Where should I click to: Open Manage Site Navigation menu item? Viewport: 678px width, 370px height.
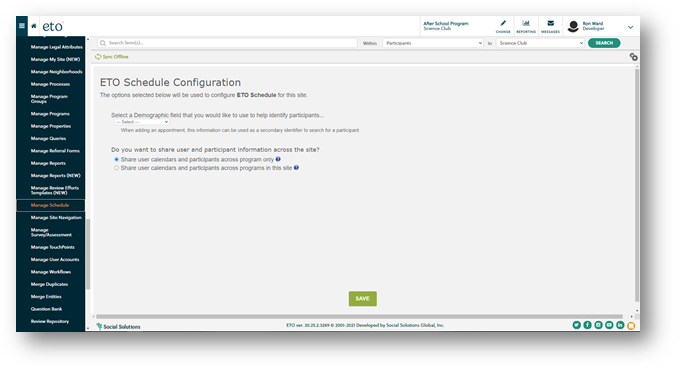pos(56,217)
